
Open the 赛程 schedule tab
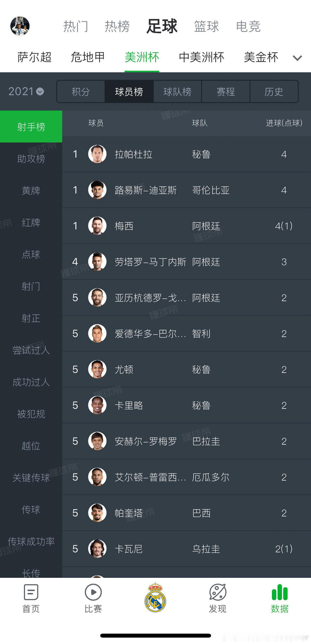pyautogui.click(x=226, y=92)
